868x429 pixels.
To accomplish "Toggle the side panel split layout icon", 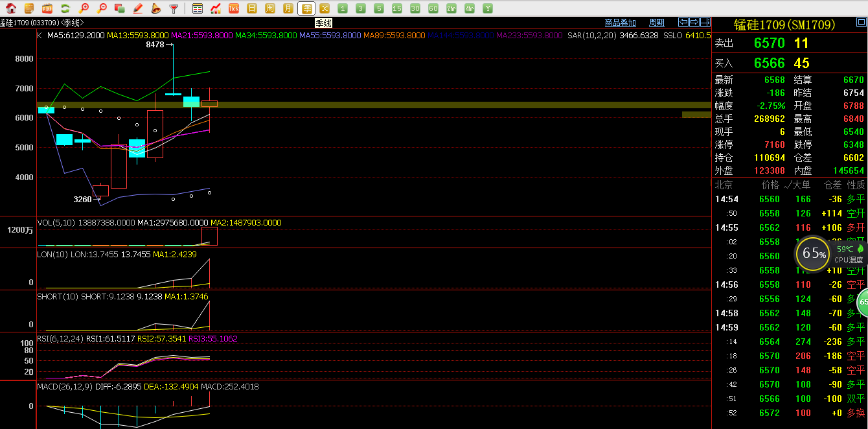I will point(705,23).
